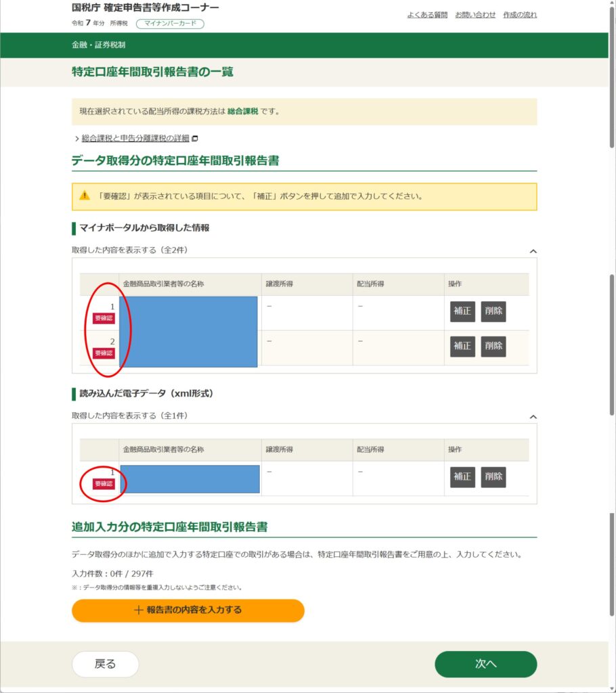The image size is (616, 693).
Task: Click the 要確認 badge on マイナポータル row 1
Action: click(104, 318)
